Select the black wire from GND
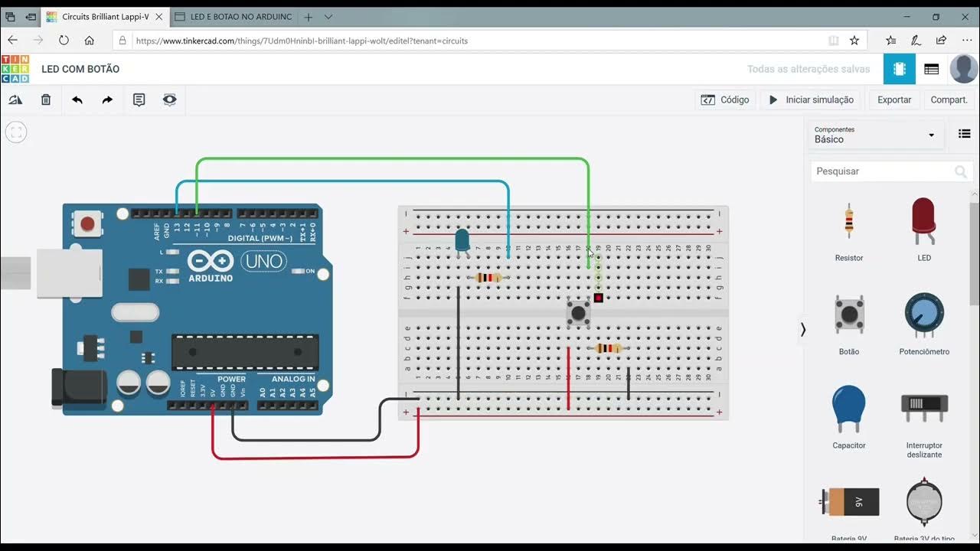This screenshot has height=551, width=980. pos(306,439)
